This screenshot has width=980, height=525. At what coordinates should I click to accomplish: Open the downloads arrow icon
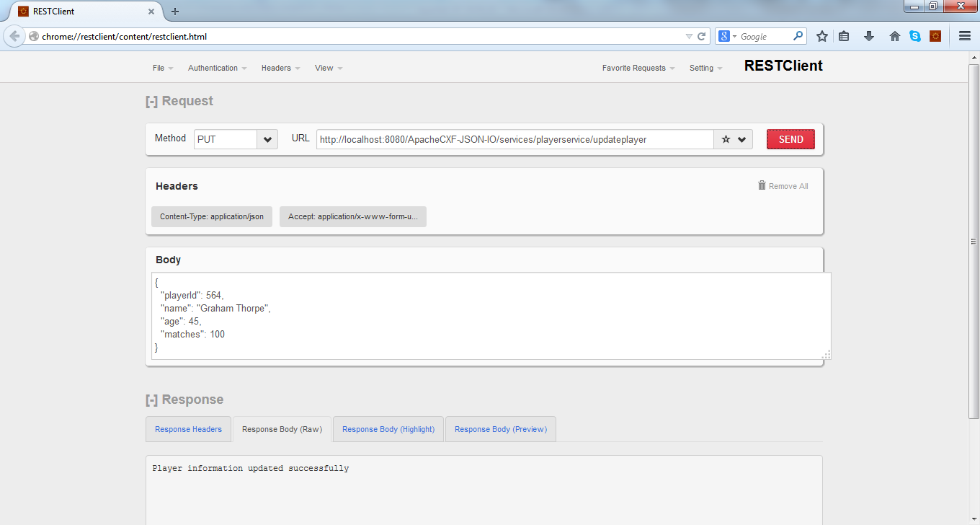click(x=869, y=36)
